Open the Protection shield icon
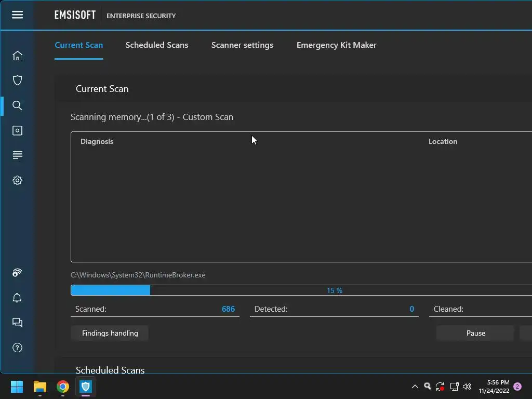 click(17, 81)
